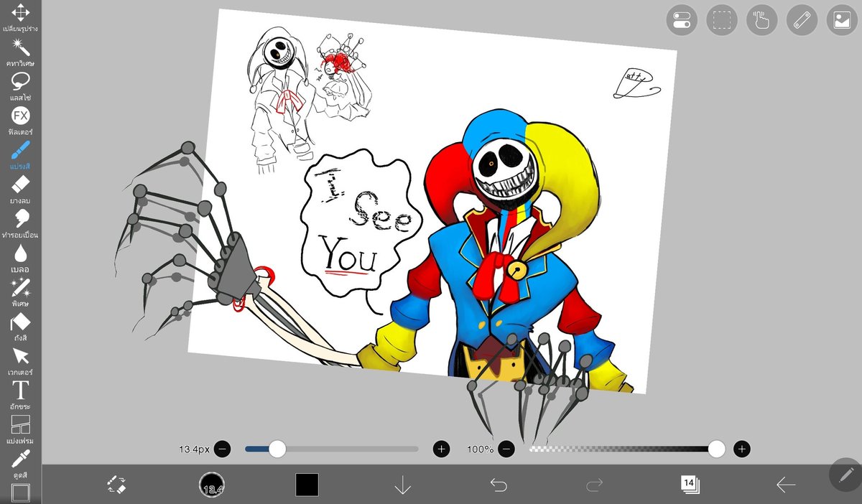Choose the Special tool (พิเศษ)
This screenshot has height=504, width=862.
(x=20, y=293)
